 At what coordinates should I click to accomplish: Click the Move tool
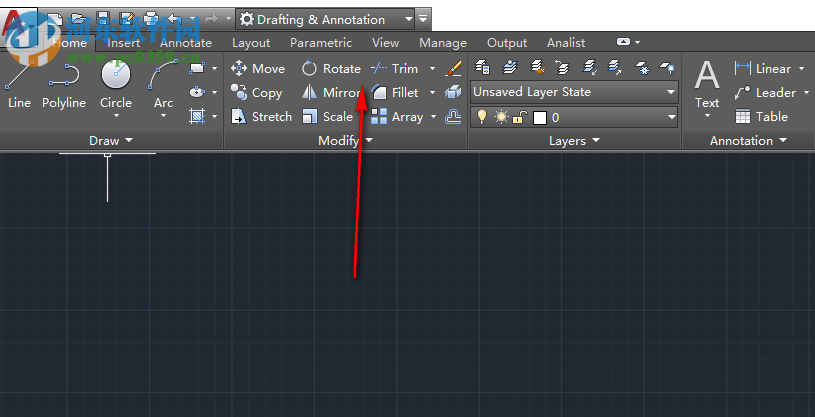click(258, 69)
